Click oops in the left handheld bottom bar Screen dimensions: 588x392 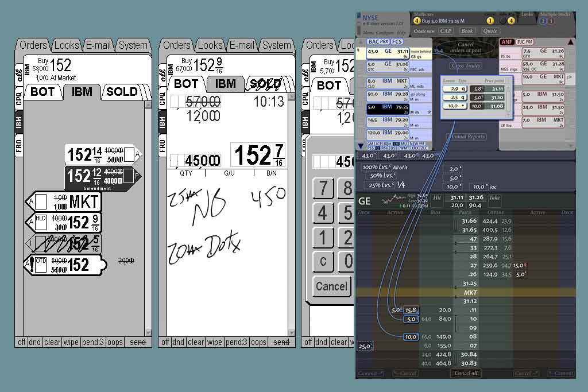click(x=115, y=342)
